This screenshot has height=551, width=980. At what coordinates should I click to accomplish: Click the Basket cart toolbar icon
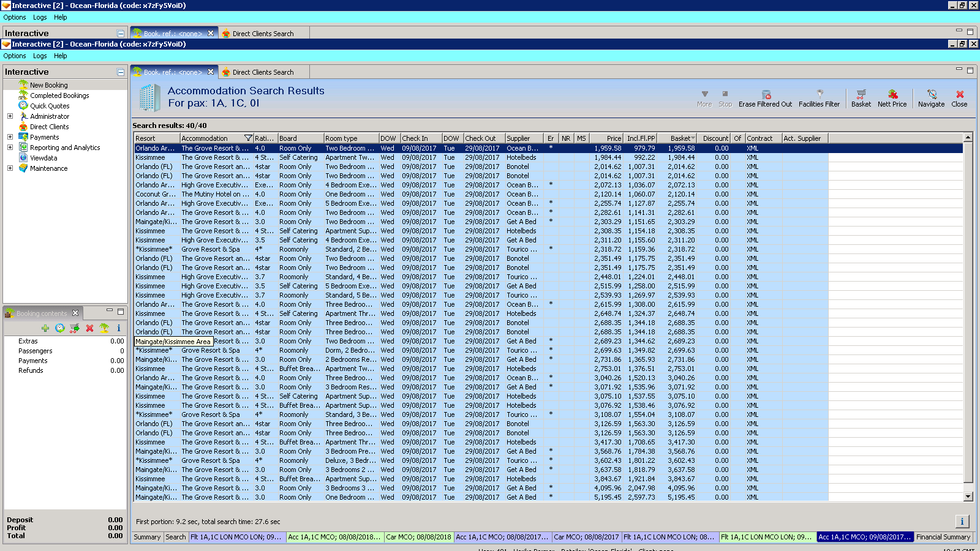tap(861, 94)
